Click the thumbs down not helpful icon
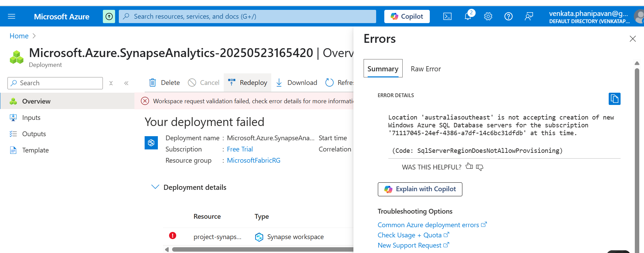Screen dimensions: 644x253 click(480, 167)
